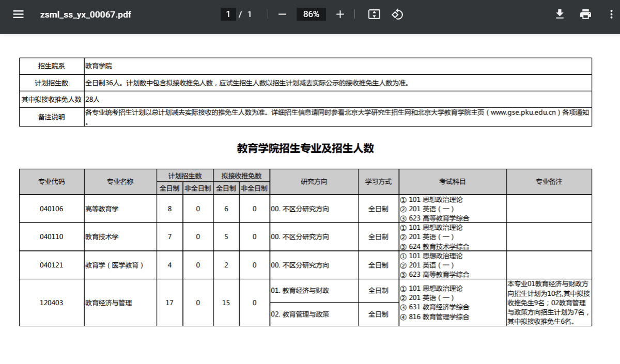Click the page number input field
This screenshot has width=620, height=364.
pyautogui.click(x=228, y=14)
